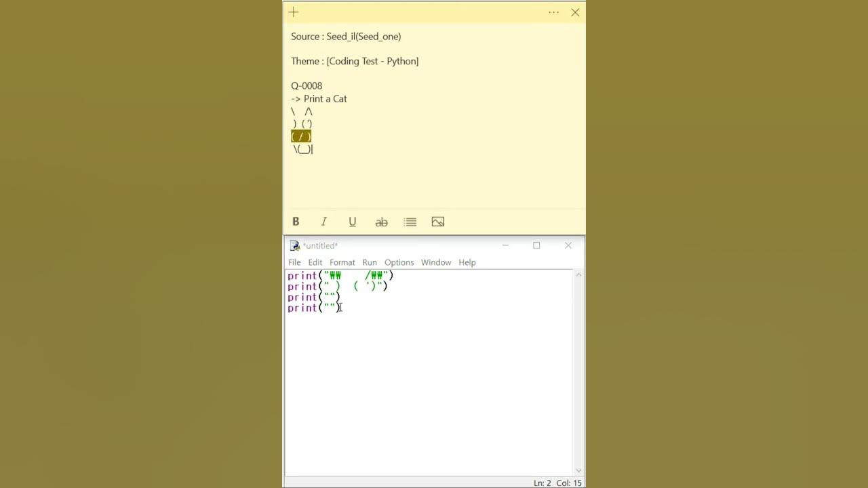Click the ") (')" cat face line in note
868x488 pixels.
(302, 124)
